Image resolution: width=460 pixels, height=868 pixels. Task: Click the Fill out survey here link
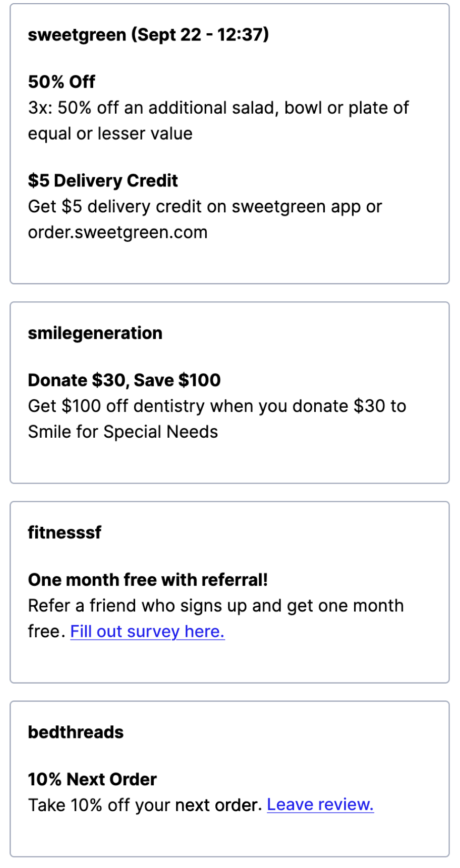pyautogui.click(x=147, y=632)
